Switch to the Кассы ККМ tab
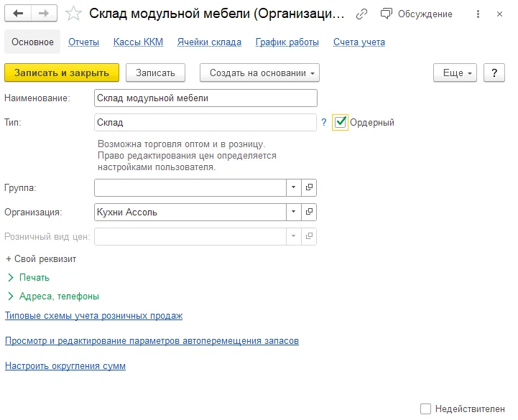Viewport: 518px width, 420px height. point(138,42)
